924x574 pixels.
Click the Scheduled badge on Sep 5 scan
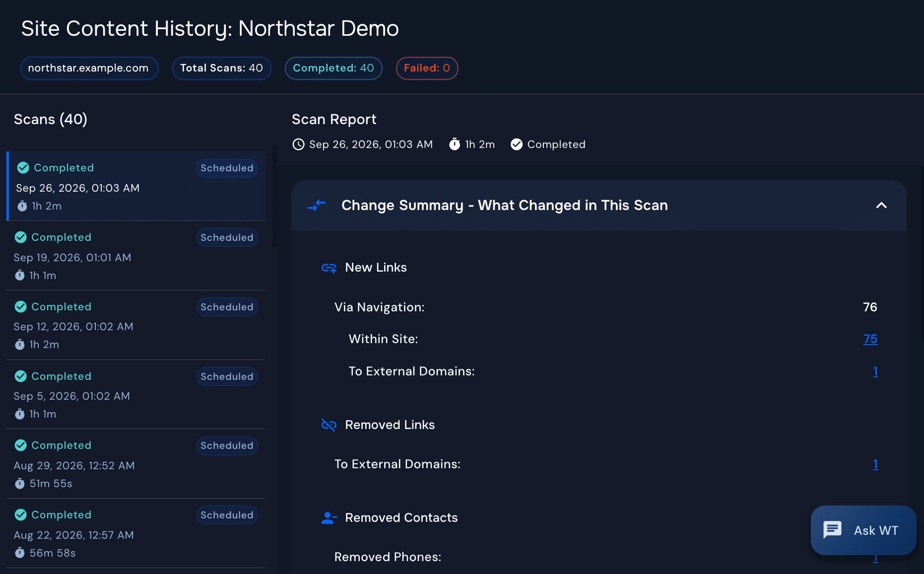tap(227, 377)
